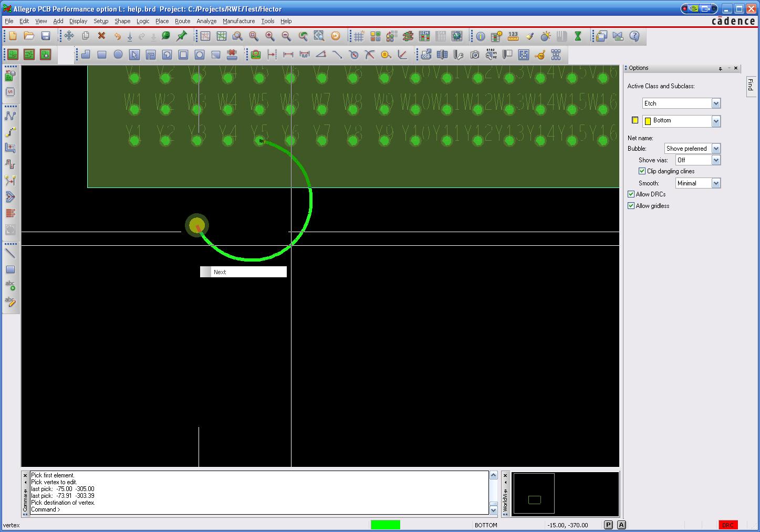This screenshot has height=532, width=760.
Task: Toggle the Clip dangling clines checkbox
Action: [x=642, y=171]
